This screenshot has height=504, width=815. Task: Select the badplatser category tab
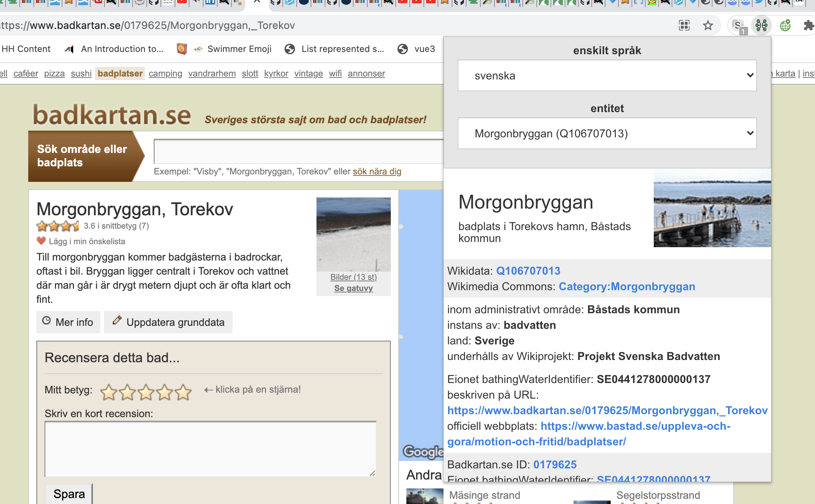pos(120,73)
